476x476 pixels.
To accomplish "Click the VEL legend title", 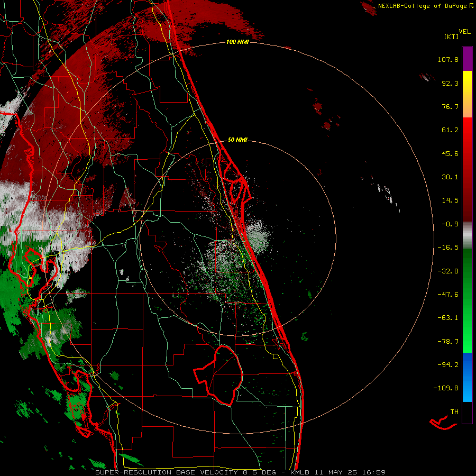I will pyautogui.click(x=464, y=32).
